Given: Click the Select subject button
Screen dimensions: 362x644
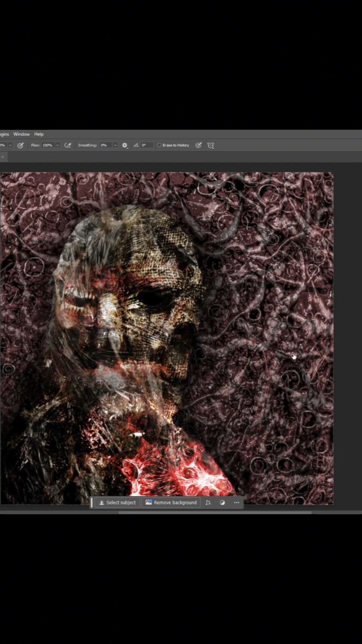Looking at the screenshot, I should pos(117,503).
